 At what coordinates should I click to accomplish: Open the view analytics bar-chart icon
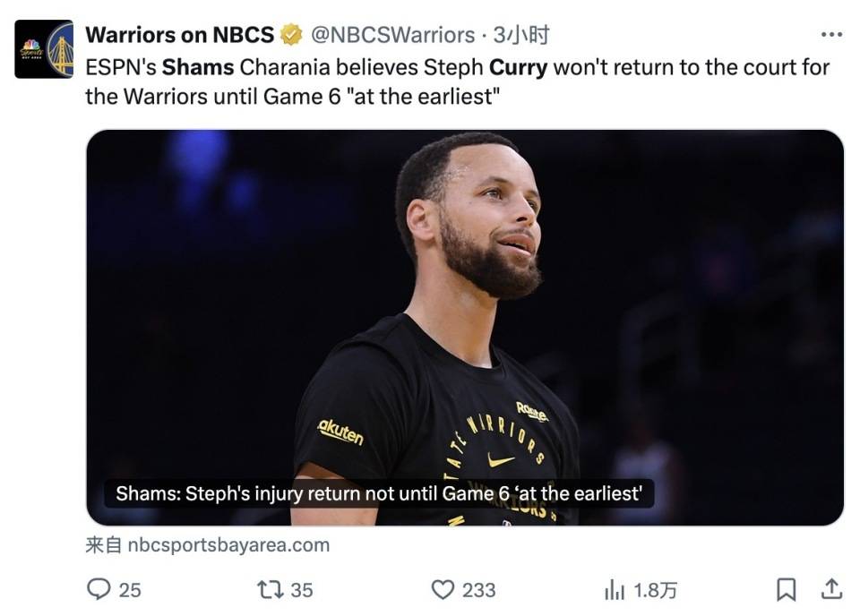tap(615, 589)
